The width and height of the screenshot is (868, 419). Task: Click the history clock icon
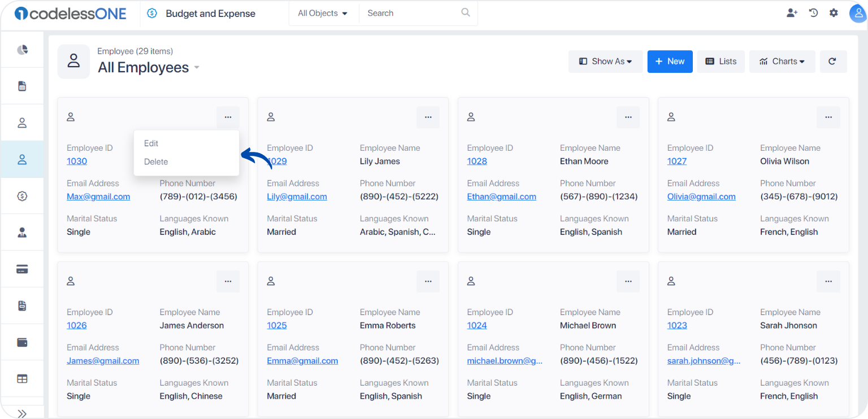coord(813,12)
